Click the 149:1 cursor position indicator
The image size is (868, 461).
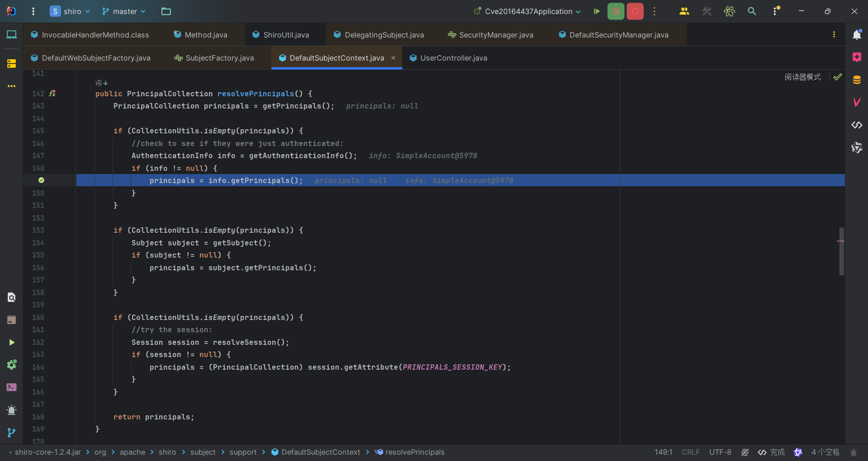point(663,452)
